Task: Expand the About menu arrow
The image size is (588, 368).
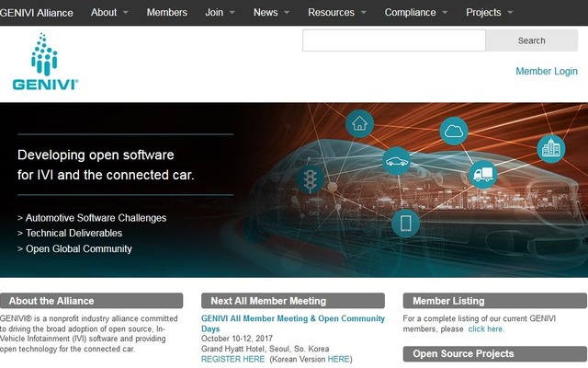Action: tap(126, 12)
